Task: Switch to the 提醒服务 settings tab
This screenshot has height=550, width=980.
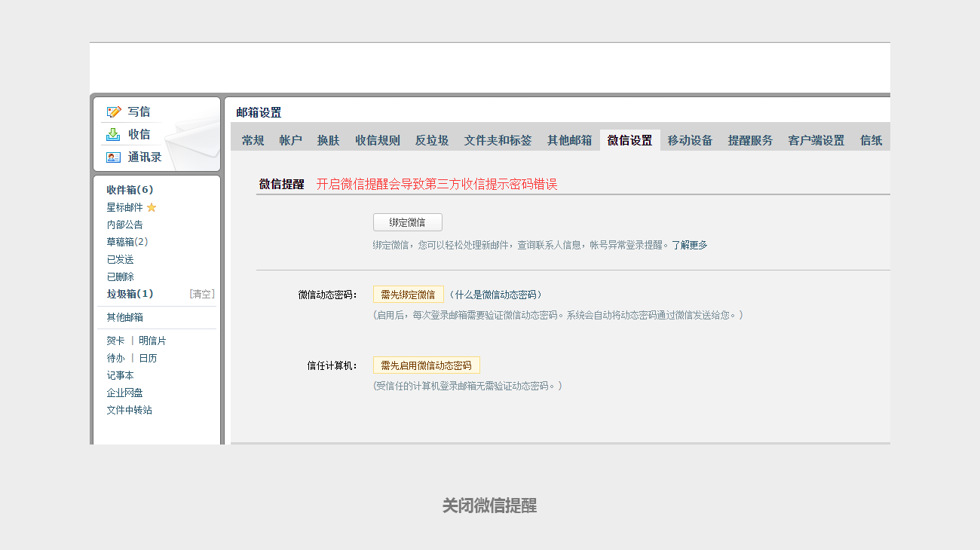Action: 750,140
